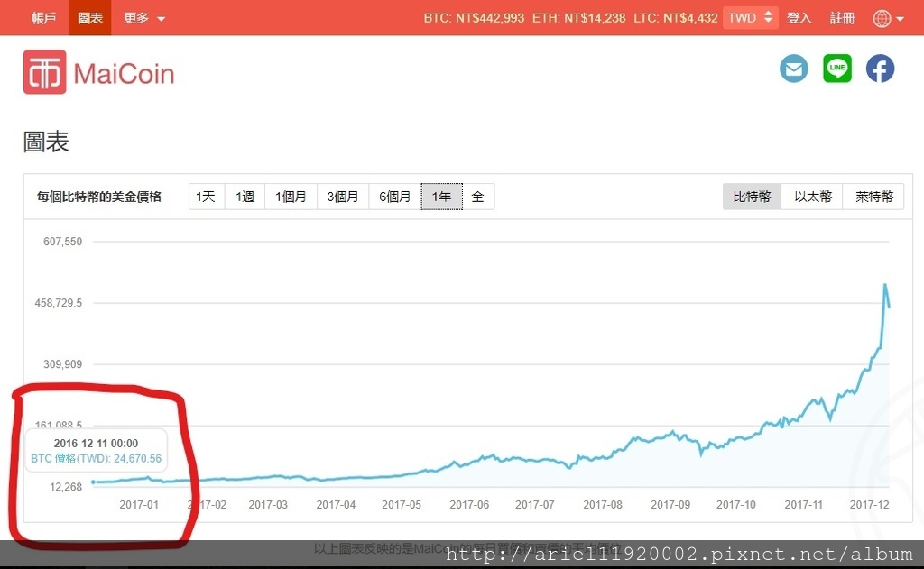Open the globe language menu
This screenshot has width=924, height=569.
pyautogui.click(x=888, y=18)
